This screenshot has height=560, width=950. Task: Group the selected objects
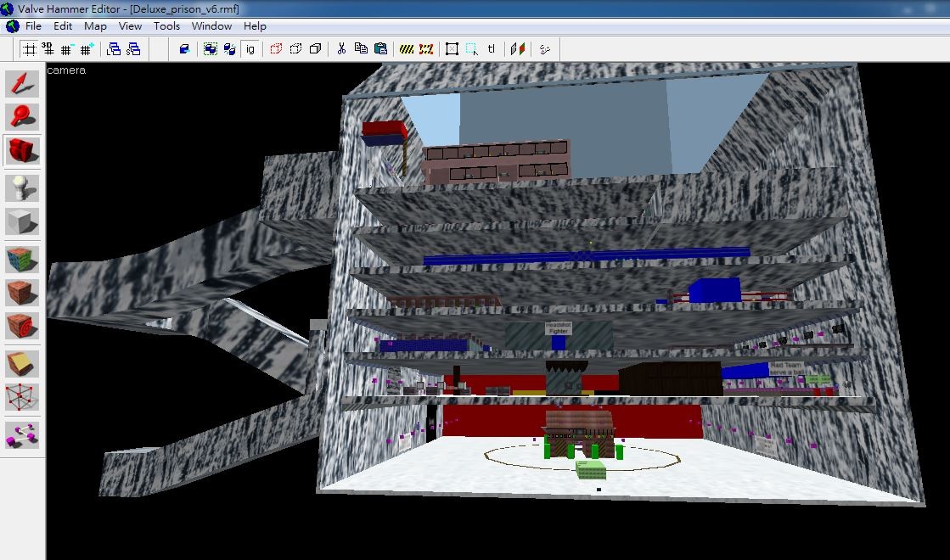click(211, 49)
